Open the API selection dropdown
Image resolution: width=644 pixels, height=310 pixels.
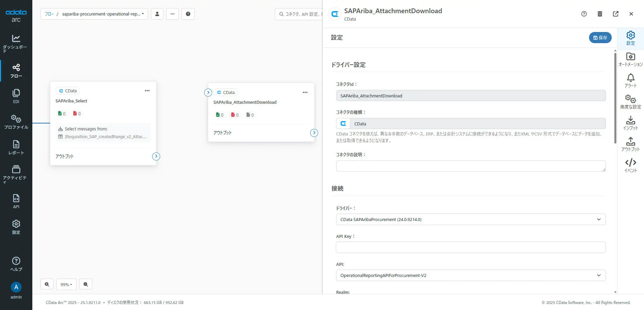coord(471,275)
